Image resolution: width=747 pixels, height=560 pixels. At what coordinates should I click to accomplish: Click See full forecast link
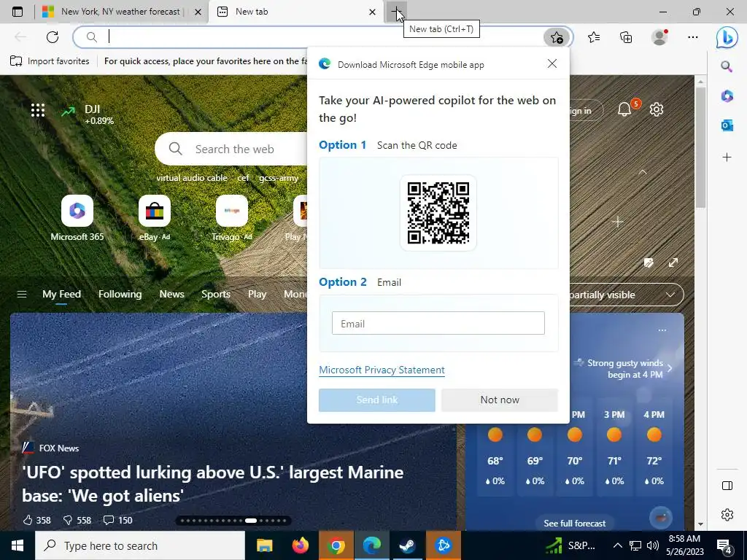point(575,523)
